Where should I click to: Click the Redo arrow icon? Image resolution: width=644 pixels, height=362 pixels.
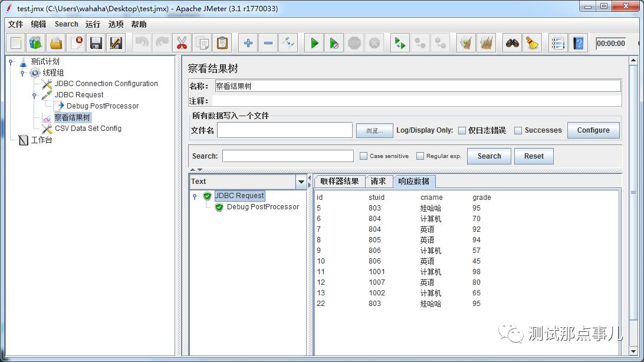(162, 43)
